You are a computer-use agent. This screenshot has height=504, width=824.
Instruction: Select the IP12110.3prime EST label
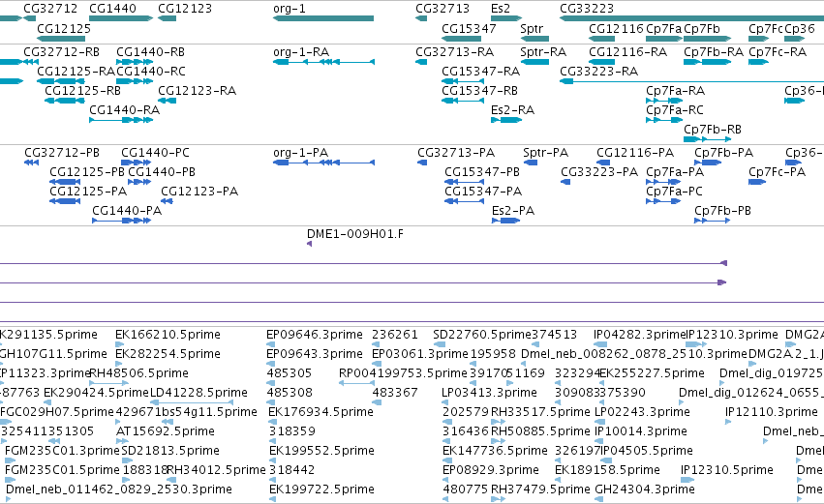coord(772,412)
